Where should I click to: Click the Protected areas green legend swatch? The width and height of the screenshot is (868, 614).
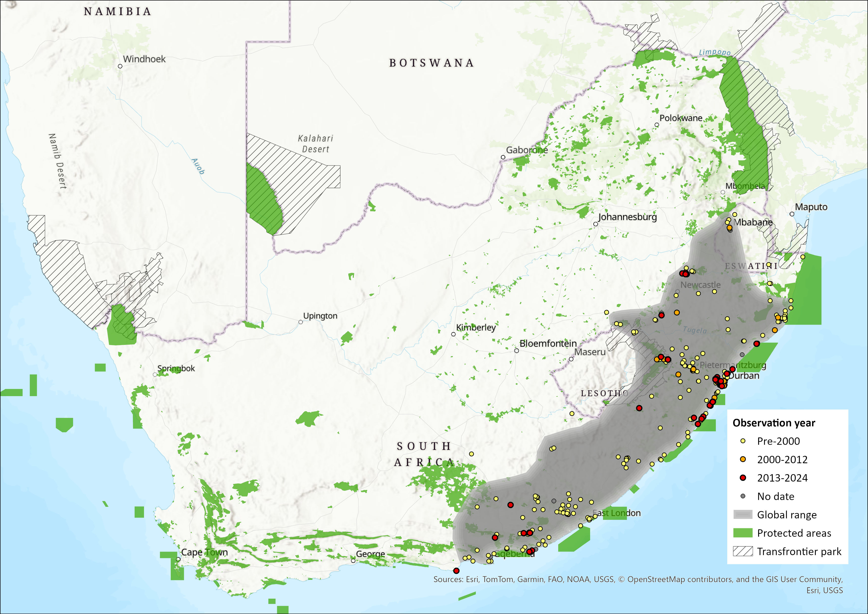(x=743, y=533)
